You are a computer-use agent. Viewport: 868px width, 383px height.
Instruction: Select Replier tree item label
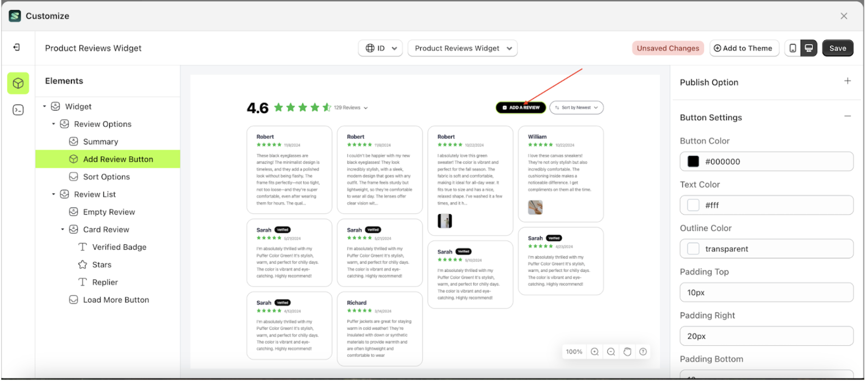click(x=105, y=282)
